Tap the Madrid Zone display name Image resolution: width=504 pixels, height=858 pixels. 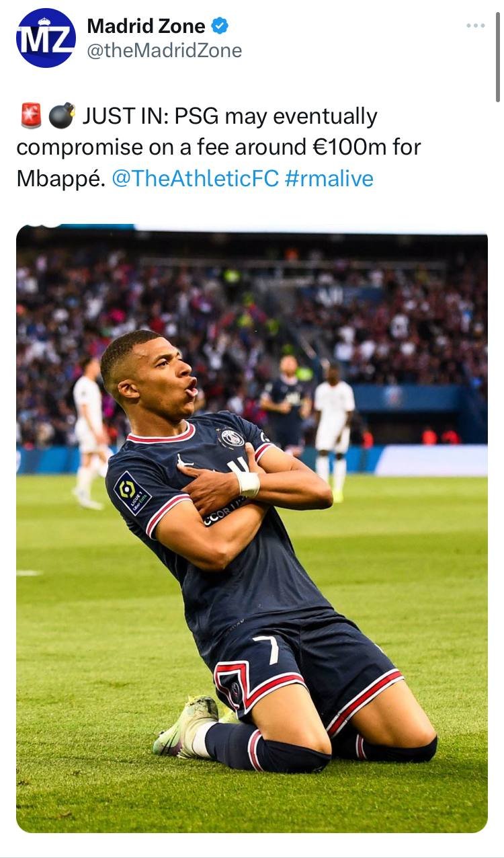[x=146, y=26]
